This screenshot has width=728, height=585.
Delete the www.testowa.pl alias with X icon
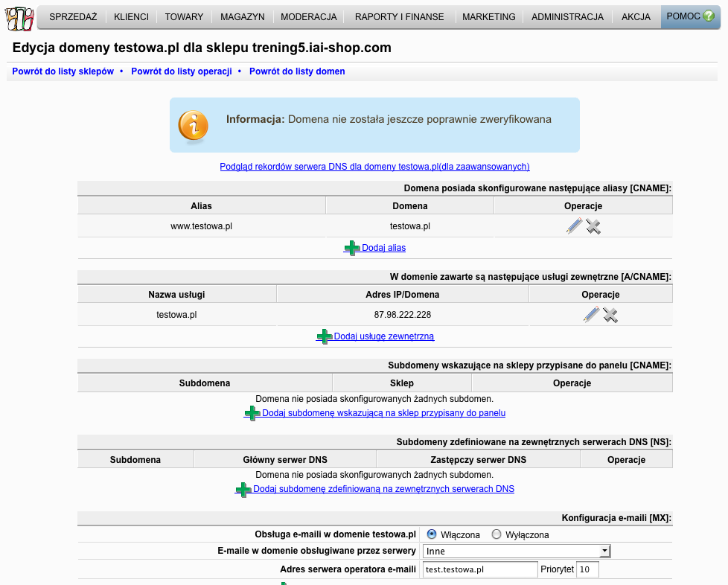coord(593,226)
